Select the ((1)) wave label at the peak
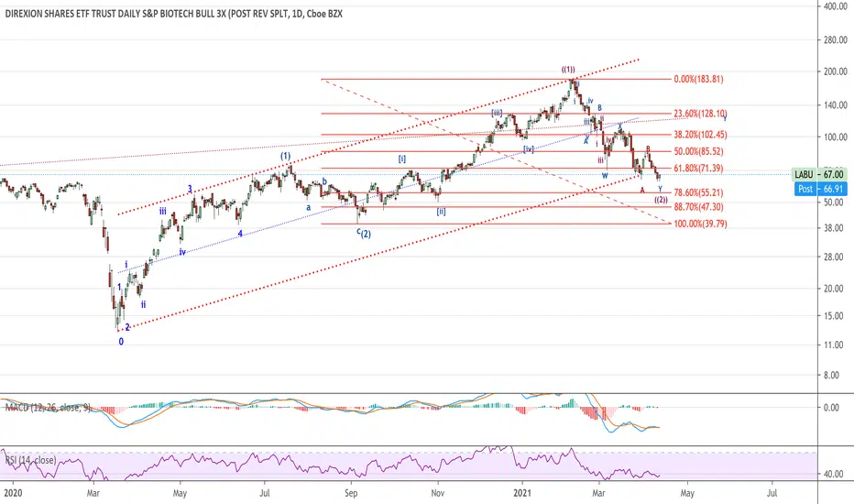 pos(568,70)
